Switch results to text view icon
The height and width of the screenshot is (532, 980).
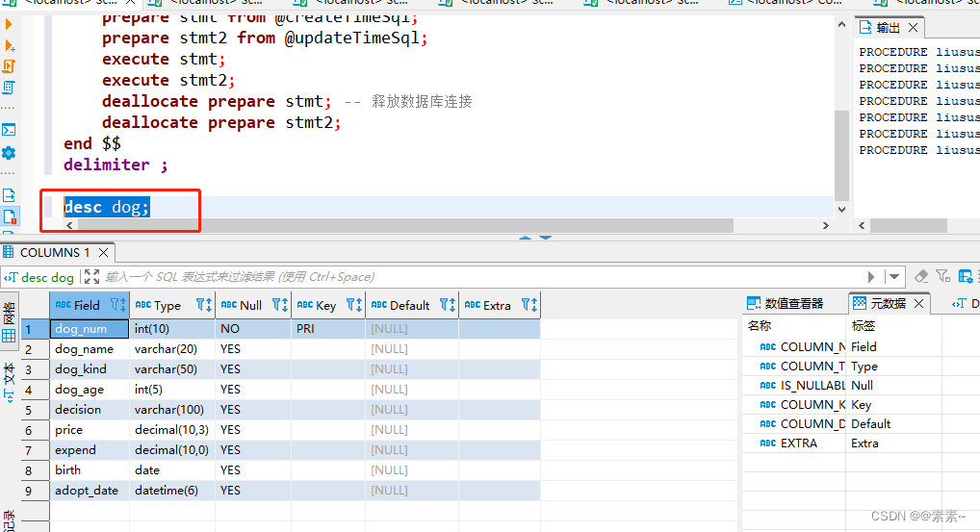pos(9,396)
